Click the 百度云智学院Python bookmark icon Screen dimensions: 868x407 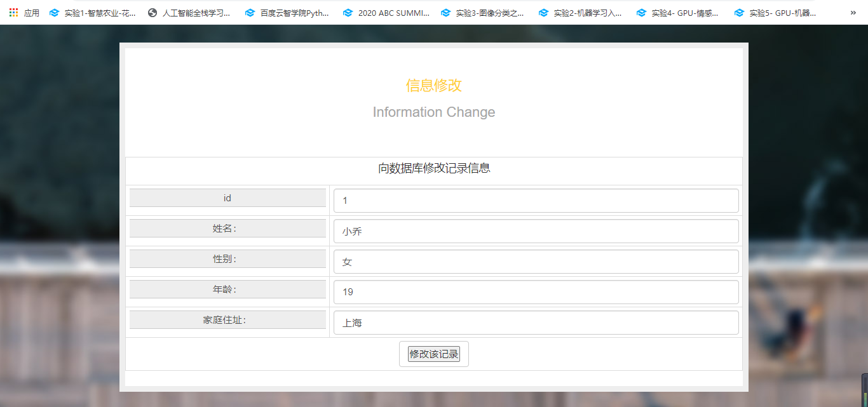[250, 13]
